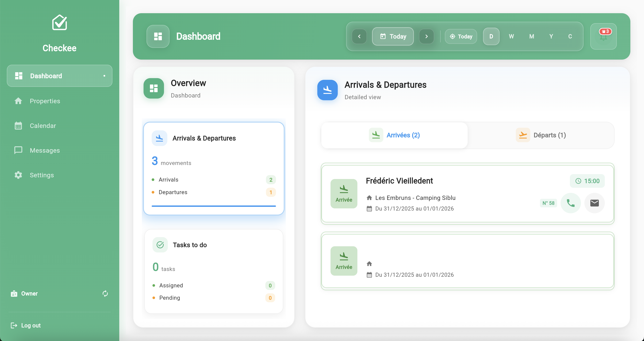
Task: Call Frédéric Vieilledent via phone icon
Action: coord(571,203)
